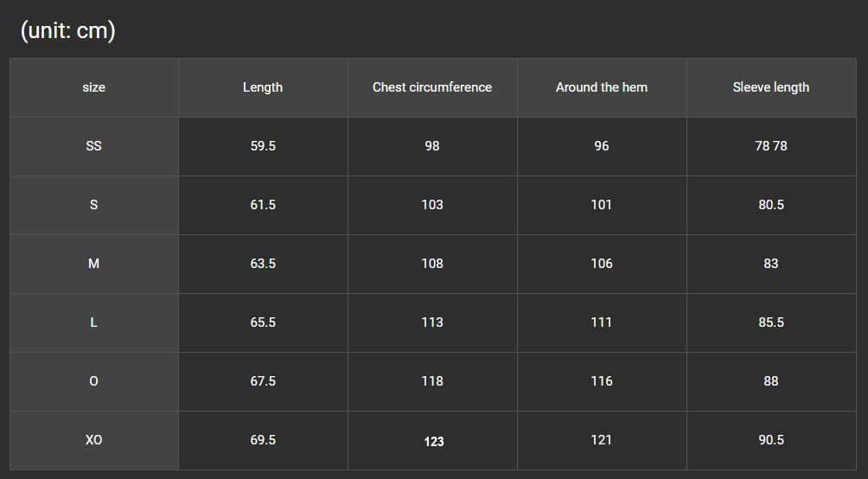This screenshot has height=479, width=868.
Task: Click the Sleeve length header
Action: [771, 87]
